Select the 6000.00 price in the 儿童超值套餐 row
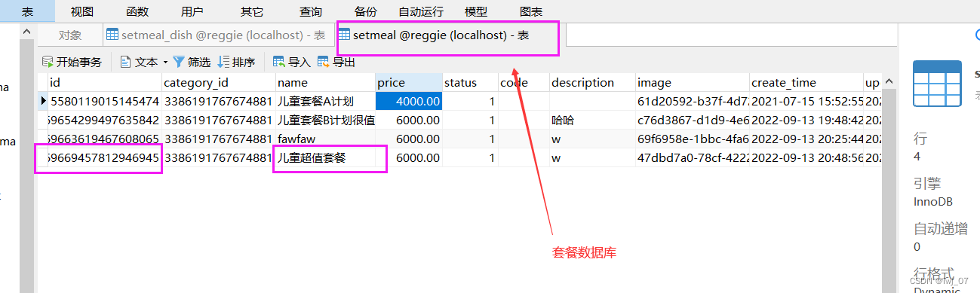 pos(408,157)
